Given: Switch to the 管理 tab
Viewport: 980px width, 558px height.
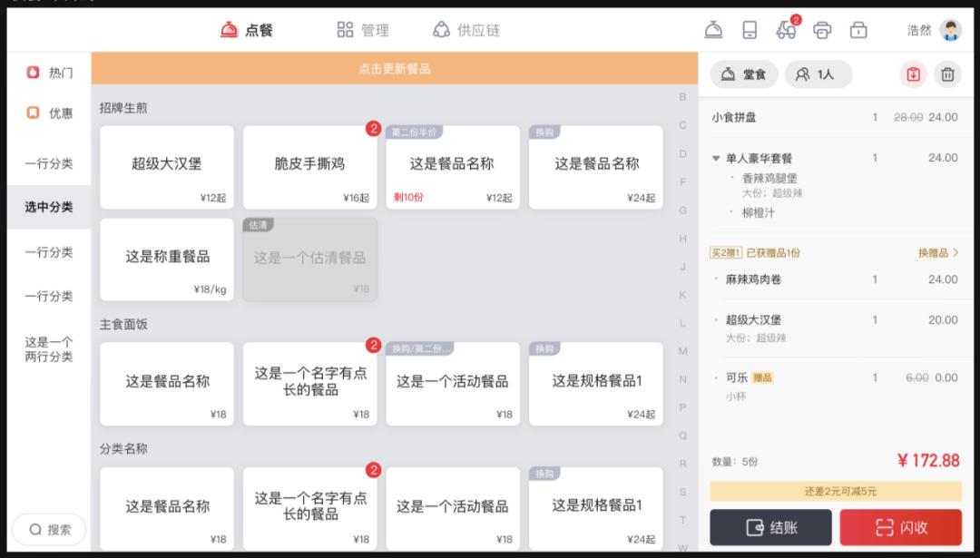Looking at the screenshot, I should 363,29.
